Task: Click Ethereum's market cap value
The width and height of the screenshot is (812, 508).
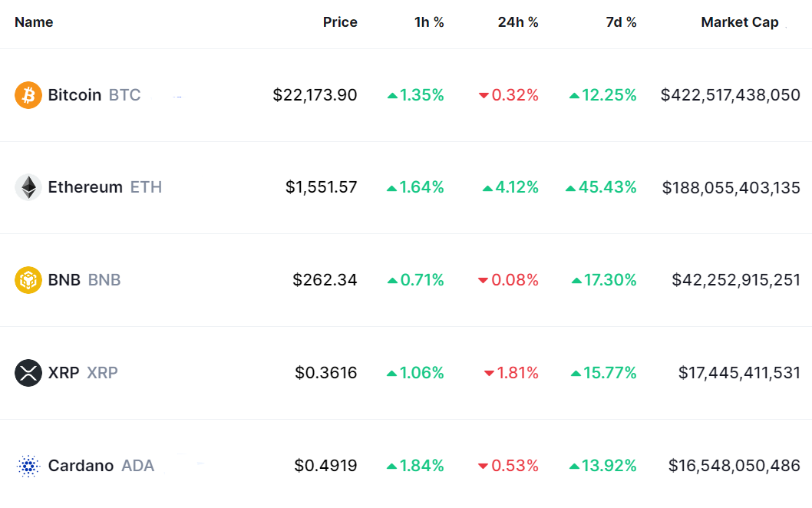Action: [x=731, y=187]
